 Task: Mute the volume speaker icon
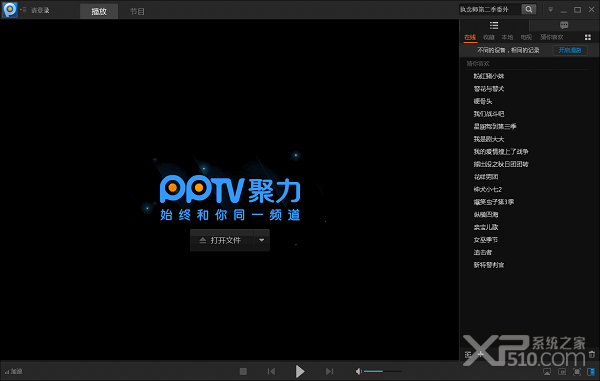coord(359,371)
